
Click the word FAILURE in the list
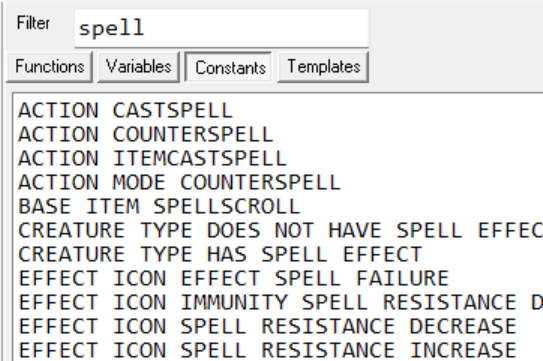(402, 278)
